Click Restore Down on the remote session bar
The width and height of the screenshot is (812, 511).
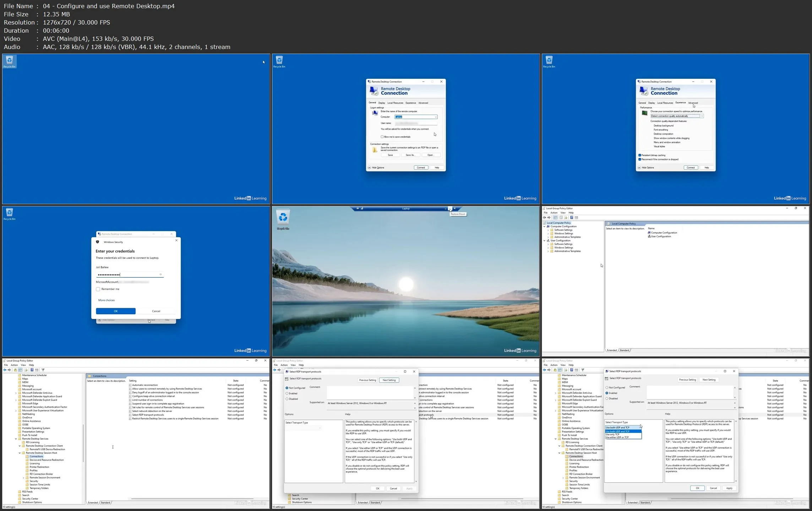(x=450, y=209)
